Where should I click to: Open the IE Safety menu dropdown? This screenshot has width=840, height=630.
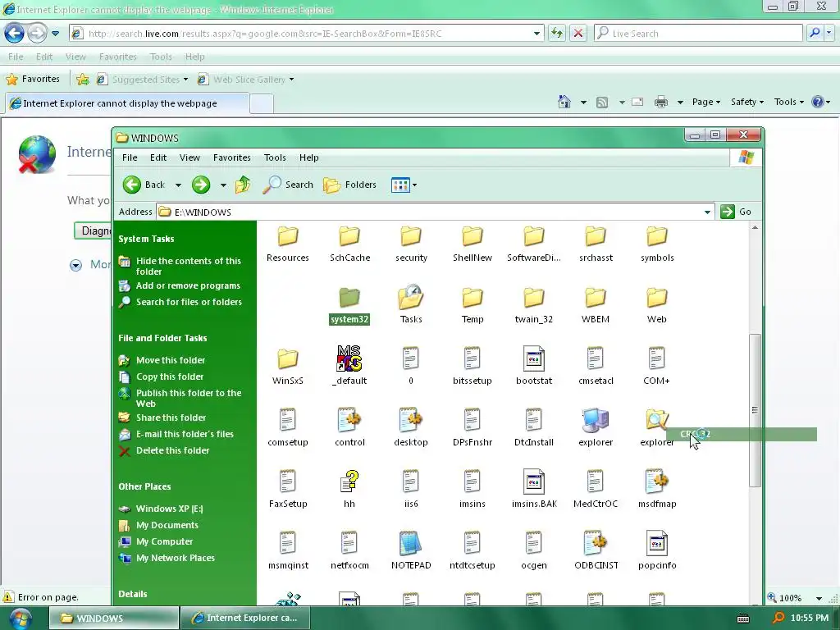click(746, 102)
